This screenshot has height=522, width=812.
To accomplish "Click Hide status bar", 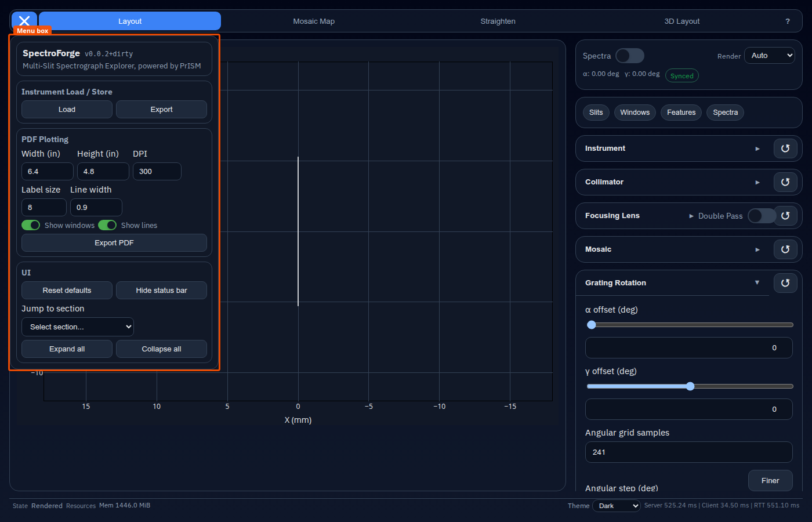I will (x=161, y=291).
